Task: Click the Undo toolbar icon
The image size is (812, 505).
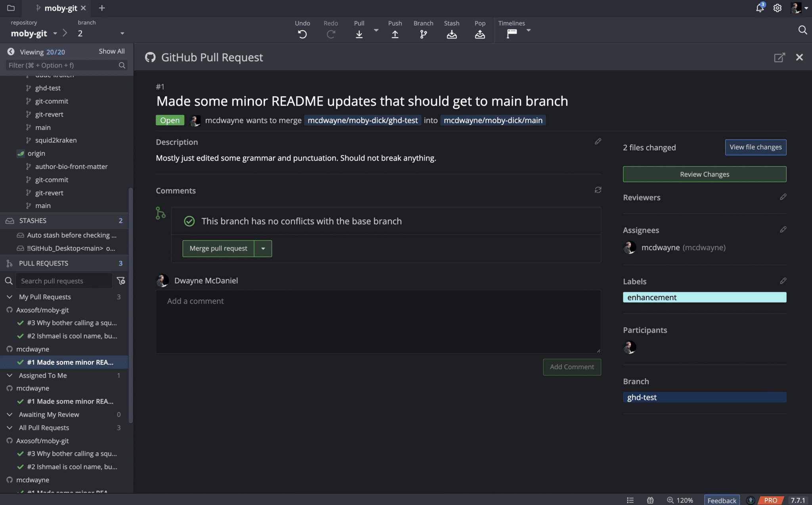Action: pos(302,34)
